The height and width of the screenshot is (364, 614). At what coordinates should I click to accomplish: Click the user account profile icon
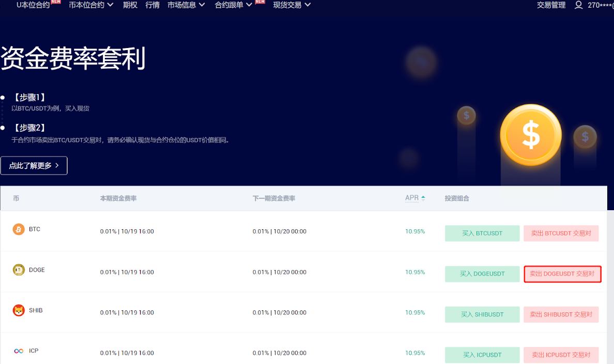(x=578, y=5)
